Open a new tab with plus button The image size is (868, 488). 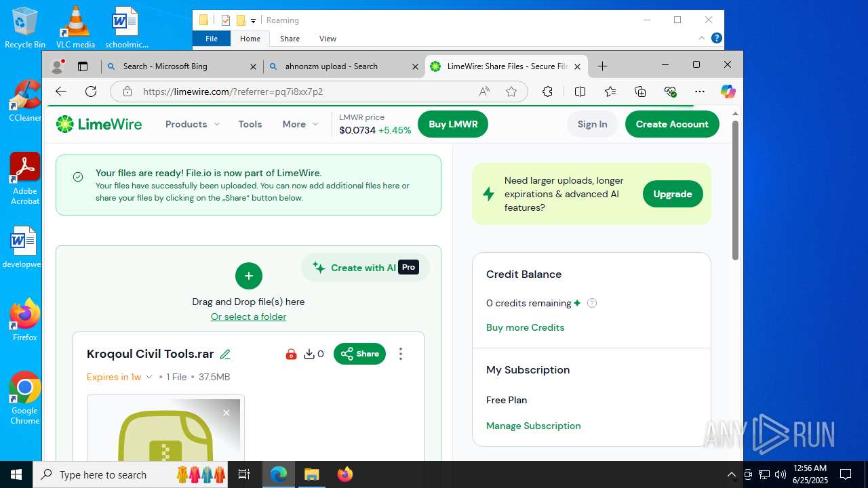point(602,66)
